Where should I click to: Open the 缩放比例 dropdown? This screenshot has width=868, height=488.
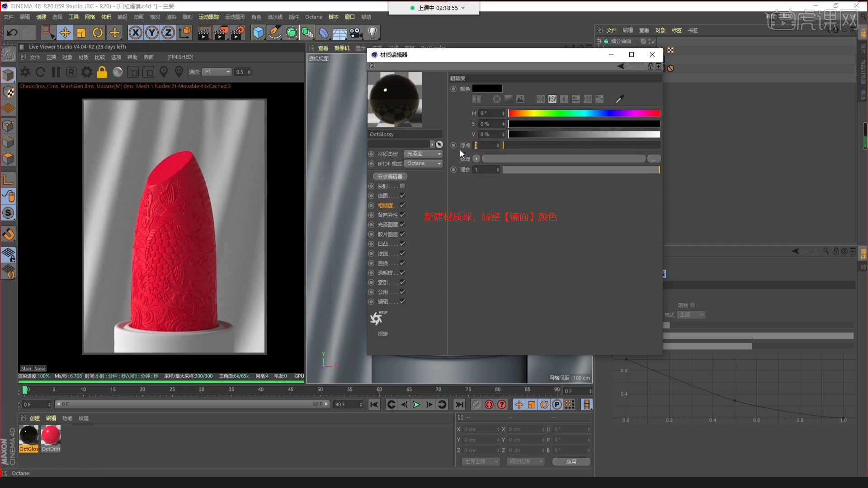[525, 461]
